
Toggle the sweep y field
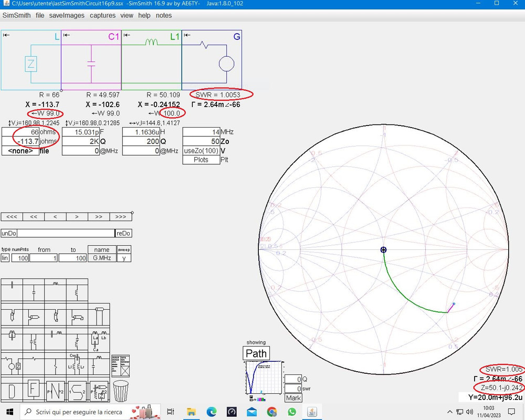[x=124, y=258]
